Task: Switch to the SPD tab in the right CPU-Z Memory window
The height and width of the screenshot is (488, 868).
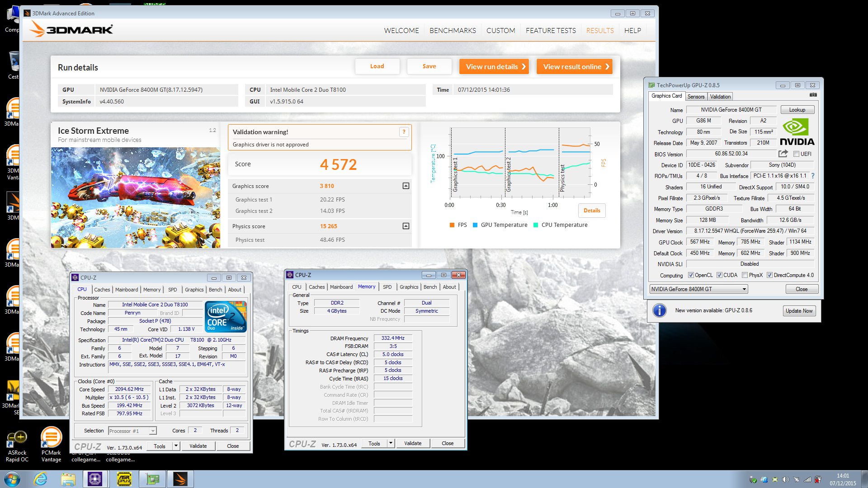Action: (387, 287)
